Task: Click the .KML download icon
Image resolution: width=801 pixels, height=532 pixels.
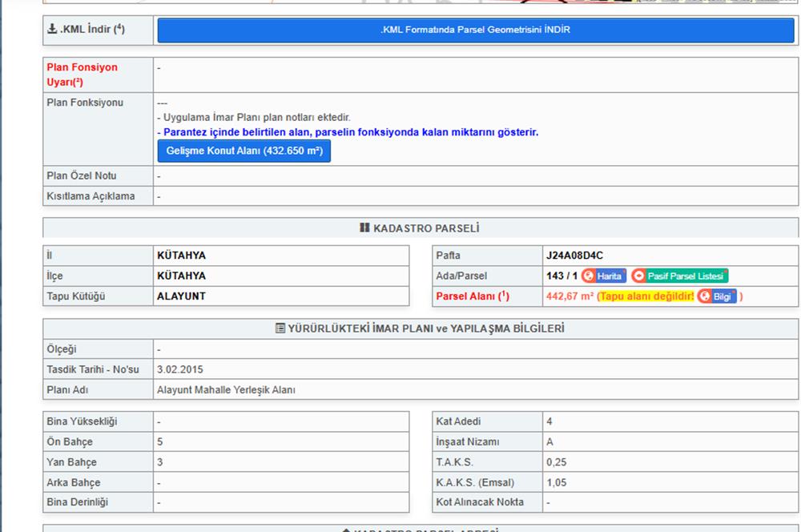Action: coord(52,29)
